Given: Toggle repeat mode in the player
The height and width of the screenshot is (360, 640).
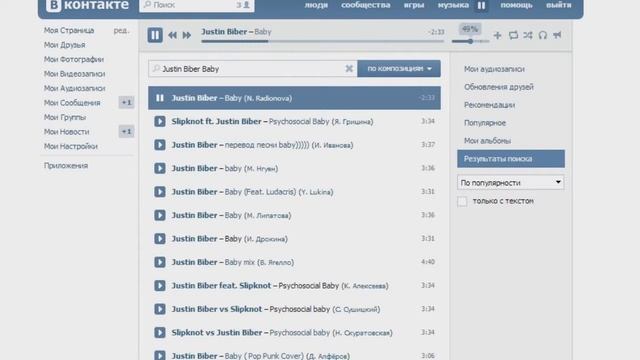Looking at the screenshot, I should point(513,36).
